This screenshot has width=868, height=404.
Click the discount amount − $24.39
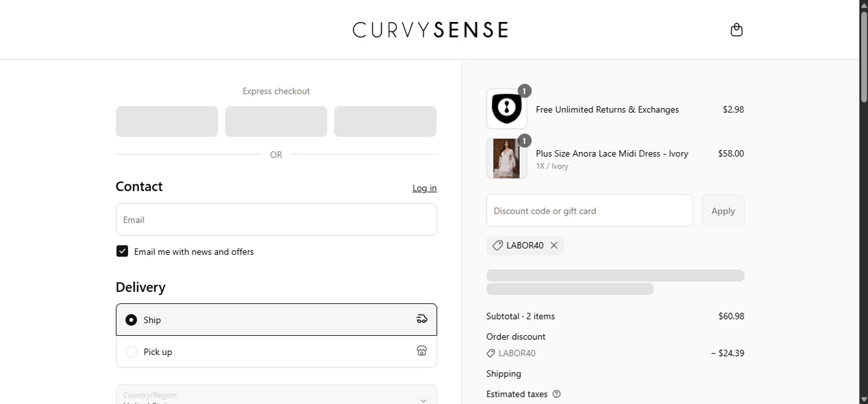pos(727,353)
